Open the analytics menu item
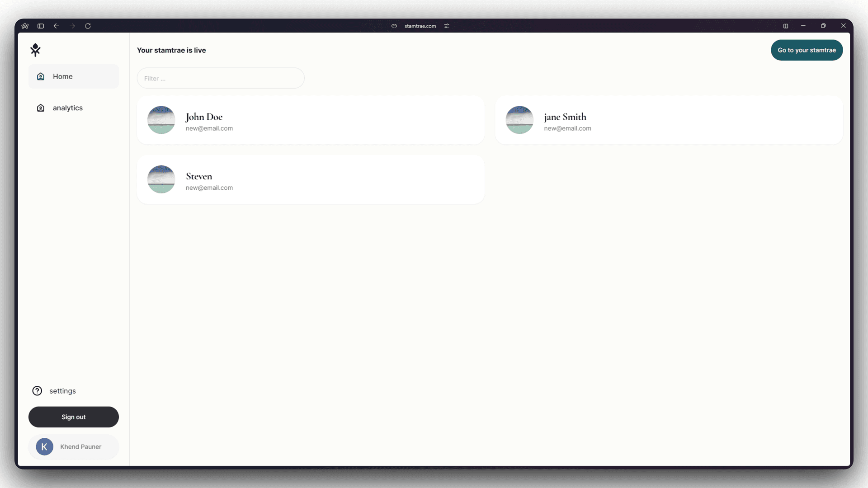 74,108
